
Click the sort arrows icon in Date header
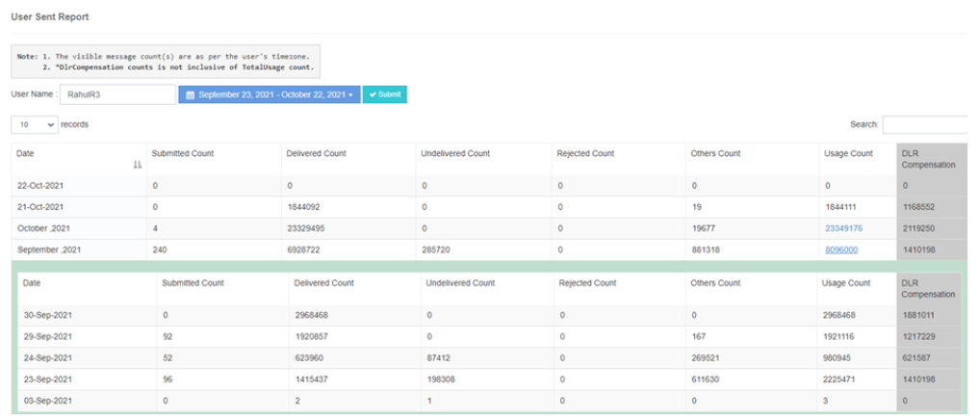click(137, 165)
